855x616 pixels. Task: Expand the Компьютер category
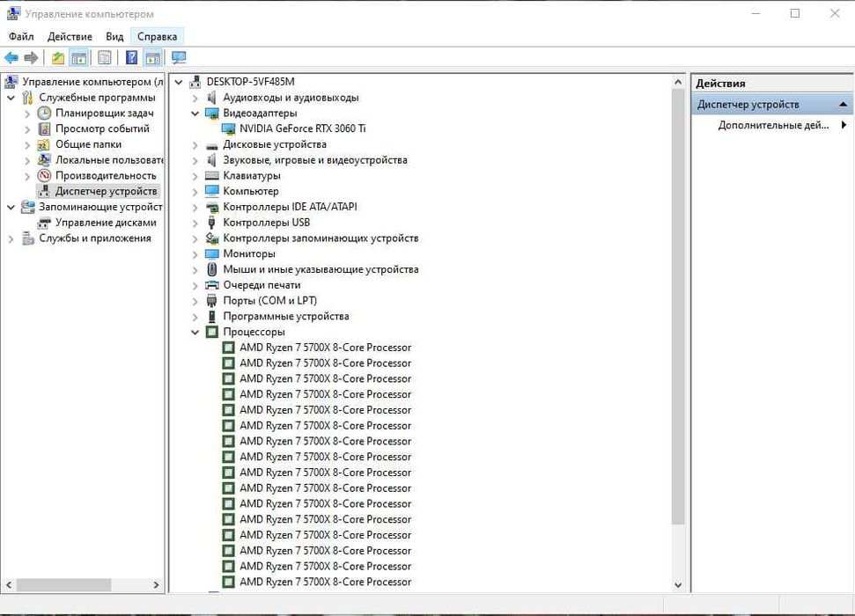[195, 191]
